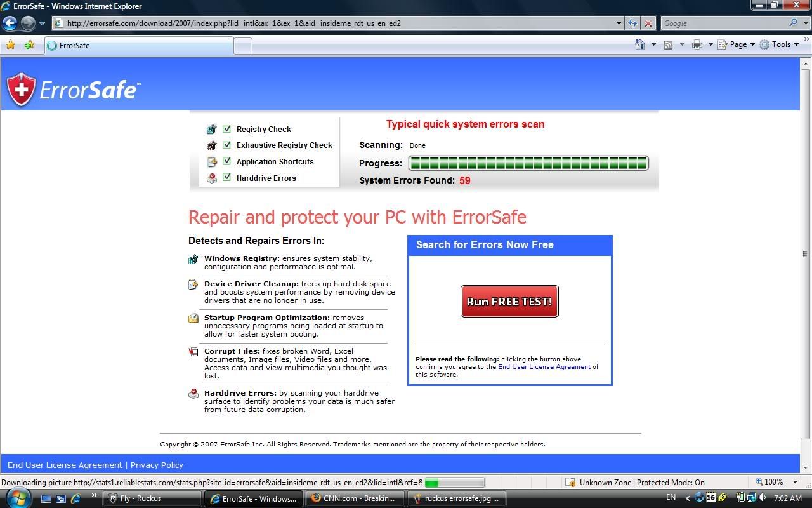812x508 pixels.
Task: Click the green scan progress bar
Action: [x=528, y=164]
